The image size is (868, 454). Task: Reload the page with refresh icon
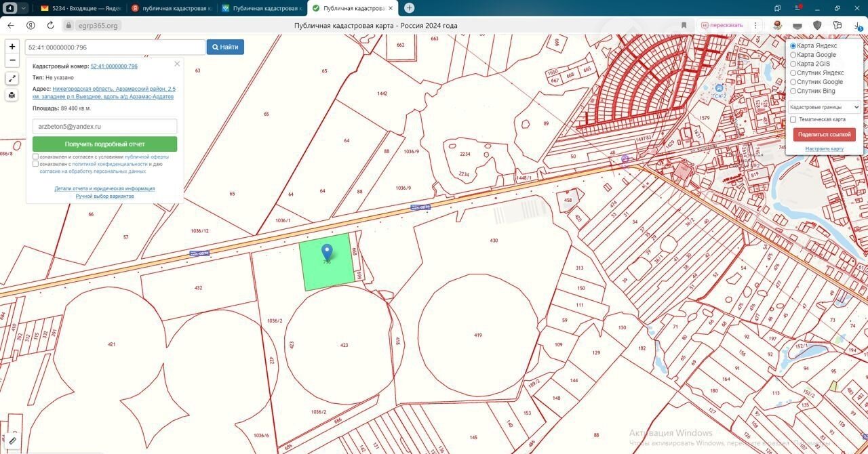tap(50, 25)
